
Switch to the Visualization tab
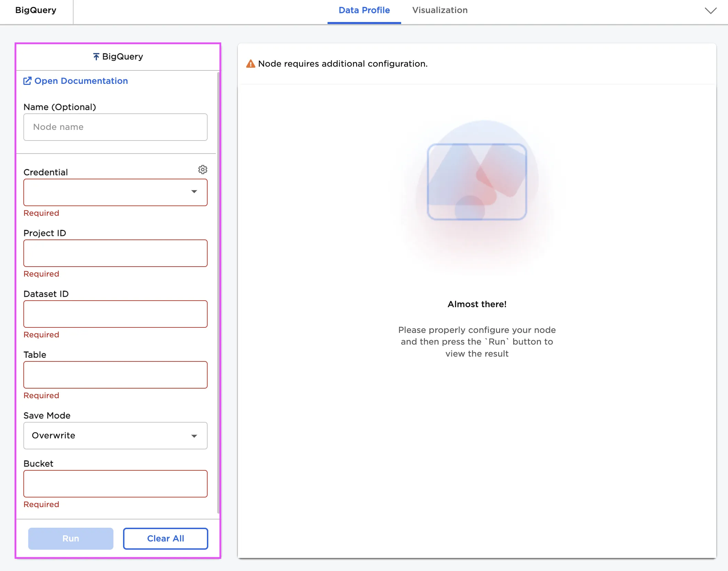point(440,10)
